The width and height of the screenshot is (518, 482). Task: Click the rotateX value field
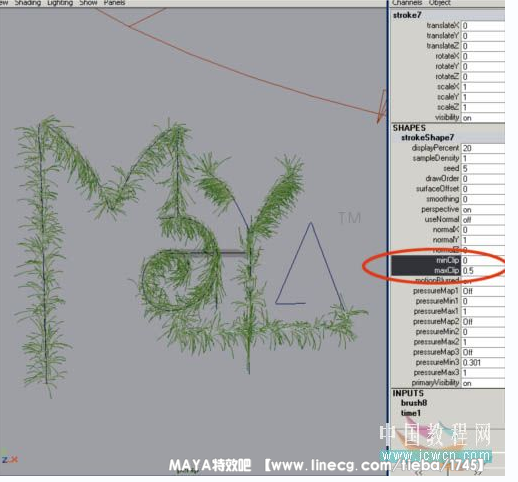(x=483, y=56)
